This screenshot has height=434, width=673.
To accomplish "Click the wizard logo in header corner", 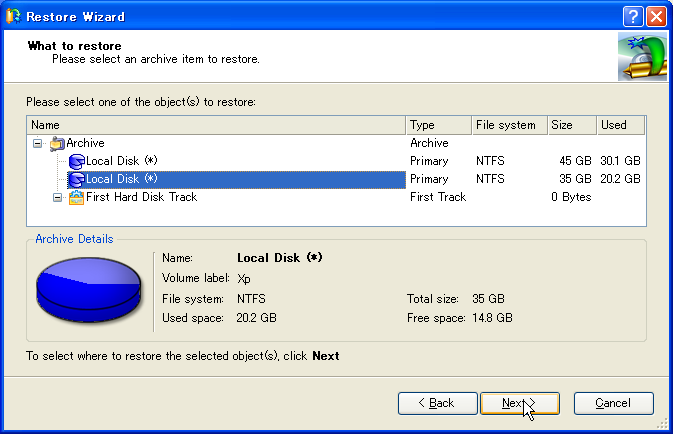I will coord(642,56).
